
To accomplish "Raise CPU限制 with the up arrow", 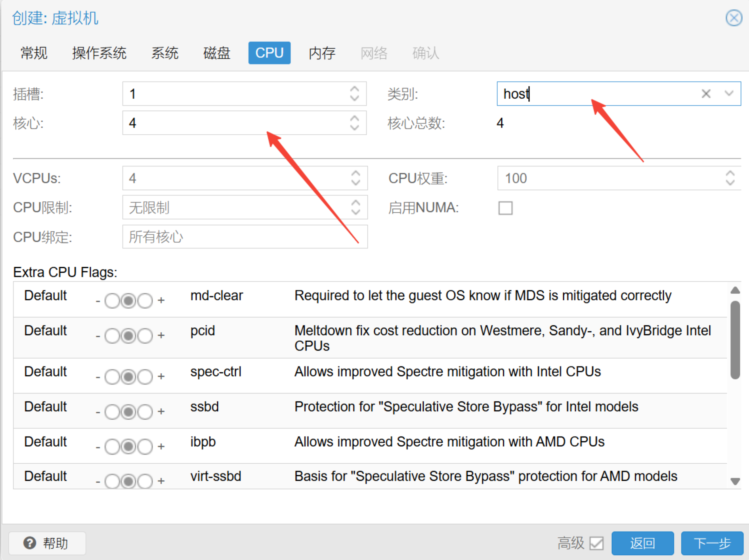I will [355, 203].
